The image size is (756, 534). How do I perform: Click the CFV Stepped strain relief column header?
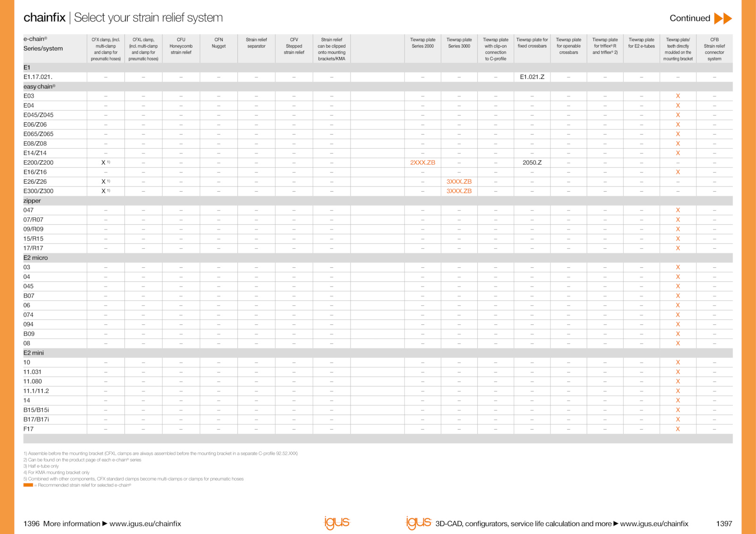(294, 46)
